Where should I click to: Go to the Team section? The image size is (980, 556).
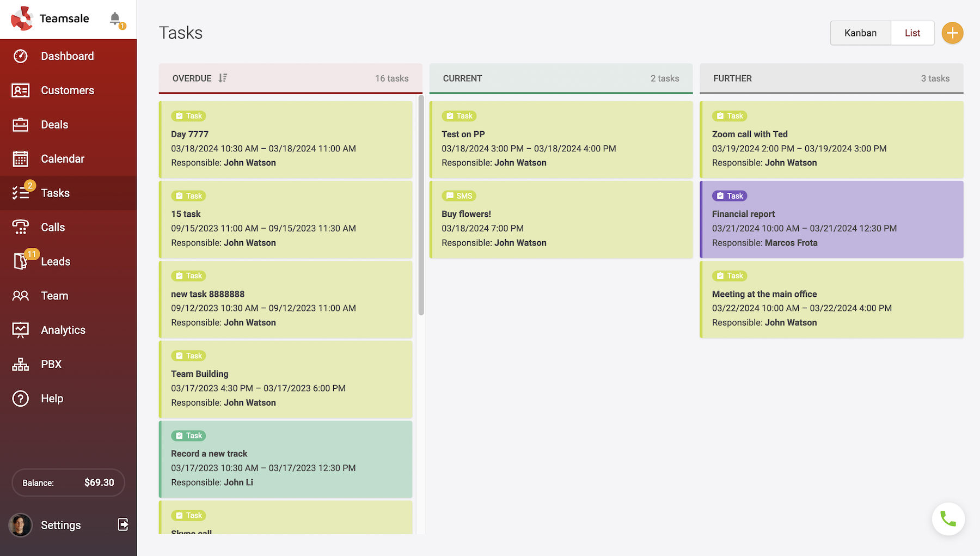tap(54, 296)
